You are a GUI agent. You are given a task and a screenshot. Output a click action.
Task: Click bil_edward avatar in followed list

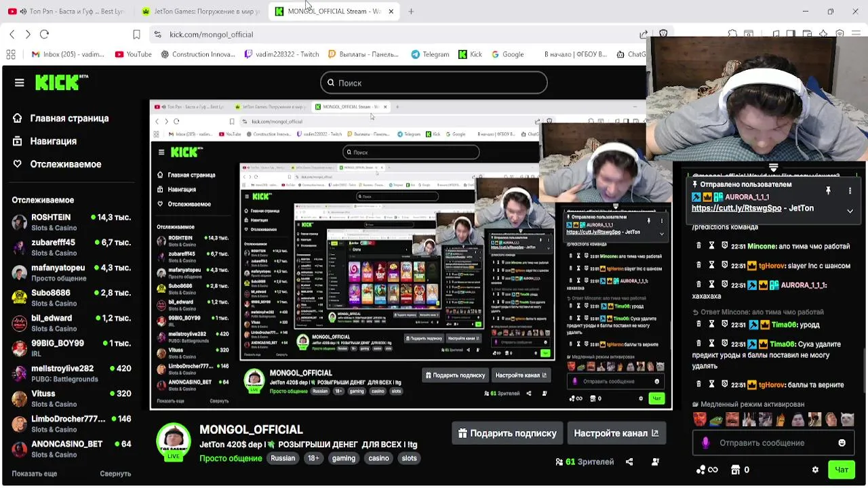pos(20,323)
